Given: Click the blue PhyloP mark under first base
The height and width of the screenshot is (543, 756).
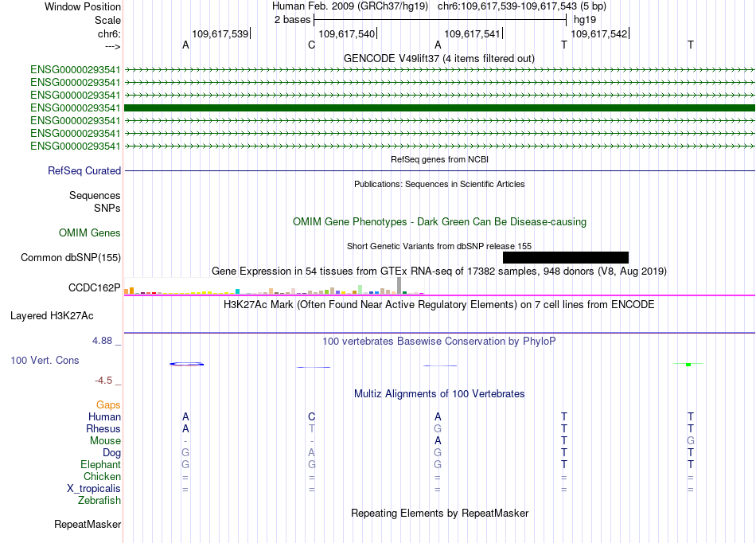Looking at the screenshot, I should click(x=186, y=364).
